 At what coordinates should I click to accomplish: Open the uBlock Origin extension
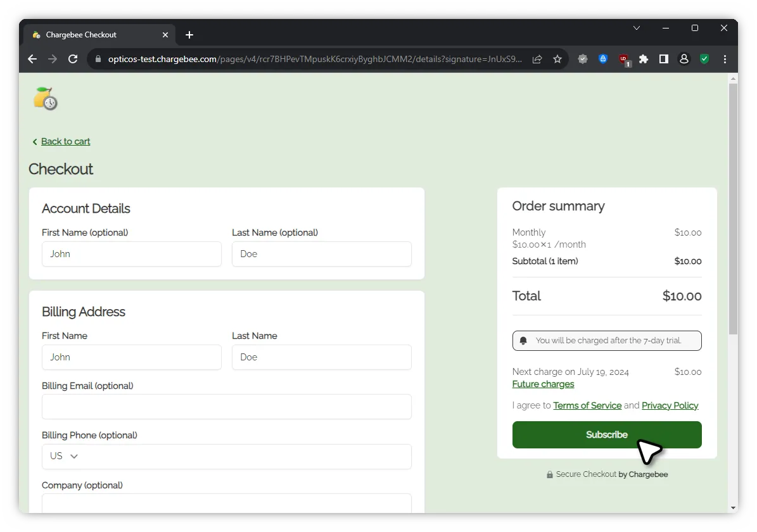(x=624, y=59)
